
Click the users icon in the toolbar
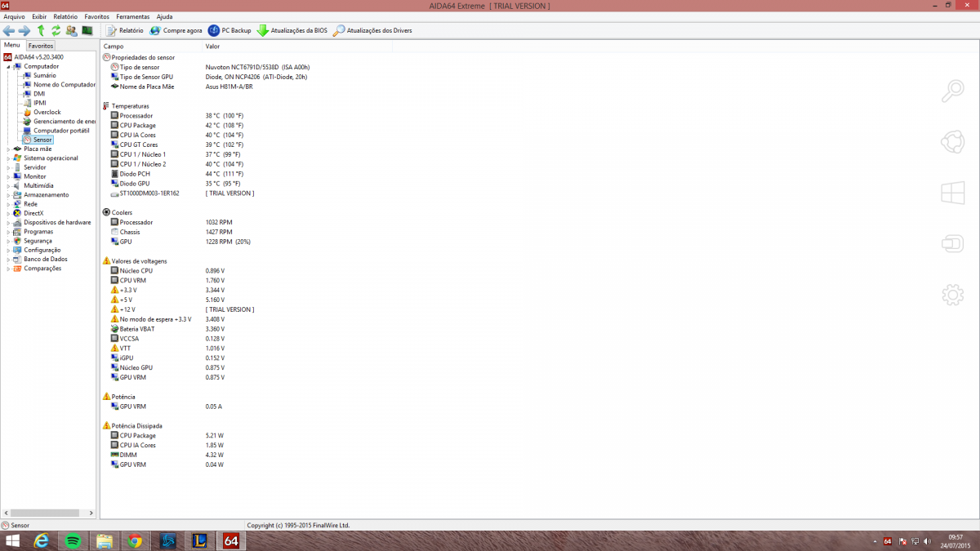(x=71, y=31)
